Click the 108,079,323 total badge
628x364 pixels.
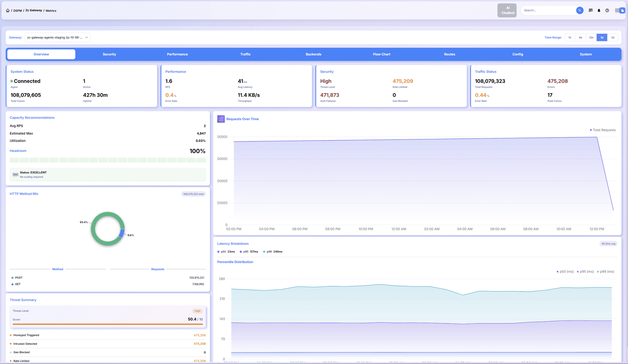tap(193, 194)
